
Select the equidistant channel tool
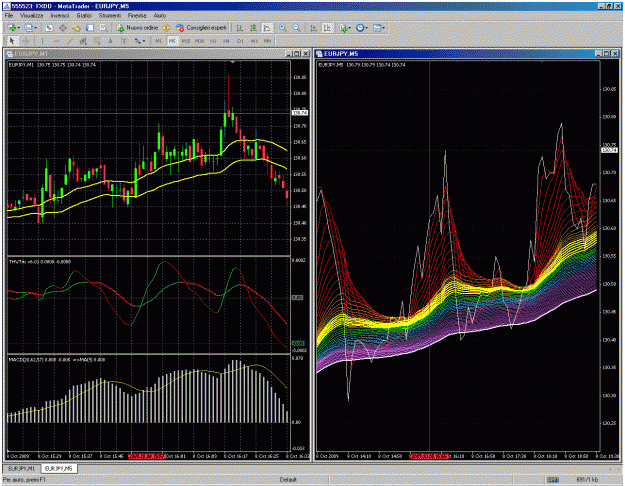click(83, 41)
